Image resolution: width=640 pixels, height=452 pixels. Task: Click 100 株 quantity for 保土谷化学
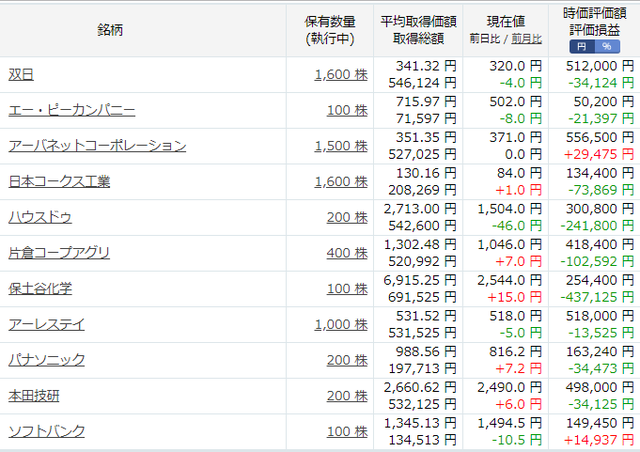[347, 289]
